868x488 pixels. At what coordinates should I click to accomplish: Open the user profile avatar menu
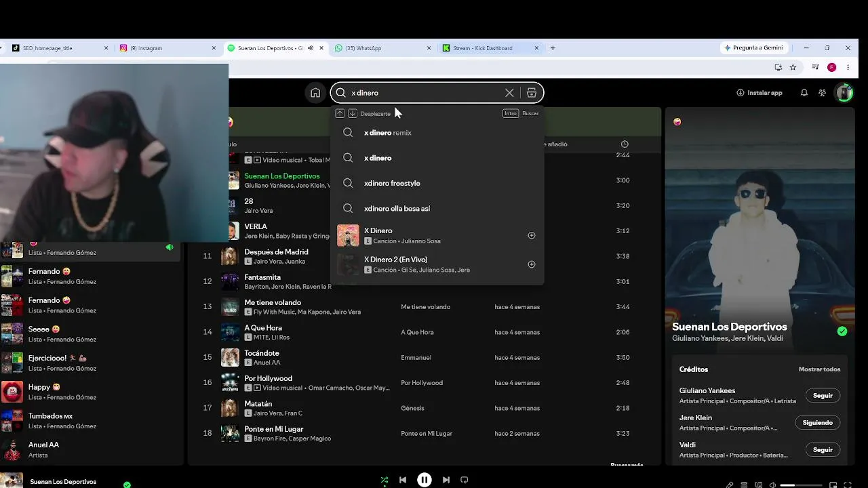tap(844, 93)
